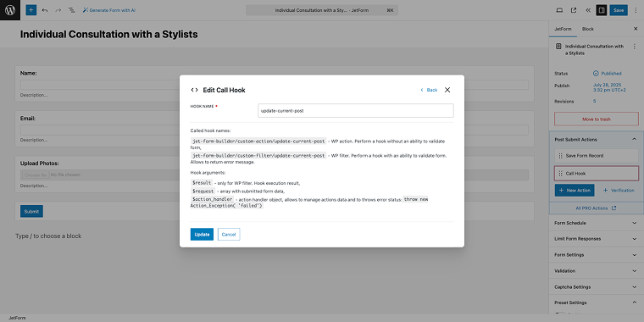644x322 pixels.
Task: Expand Limit Form Responses panel
Action: (597, 239)
